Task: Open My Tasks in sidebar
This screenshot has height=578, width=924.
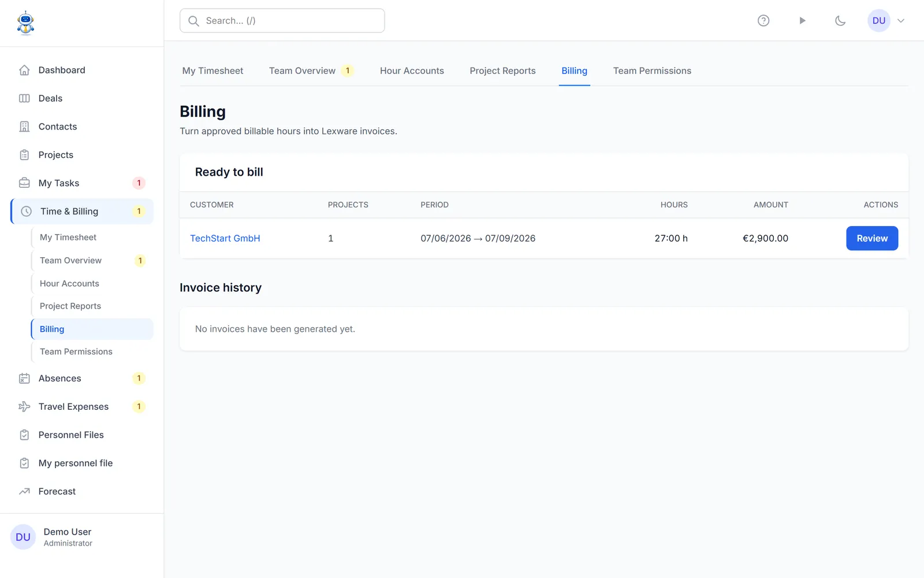Action: pos(82,183)
